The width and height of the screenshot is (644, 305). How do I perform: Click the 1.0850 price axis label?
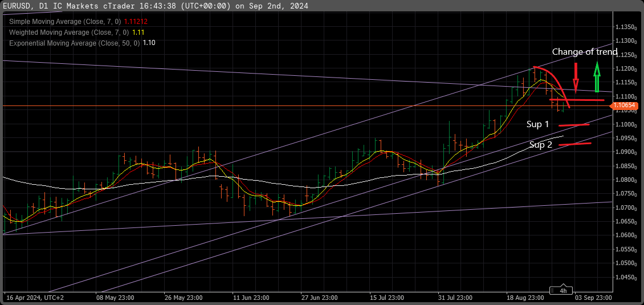point(625,166)
